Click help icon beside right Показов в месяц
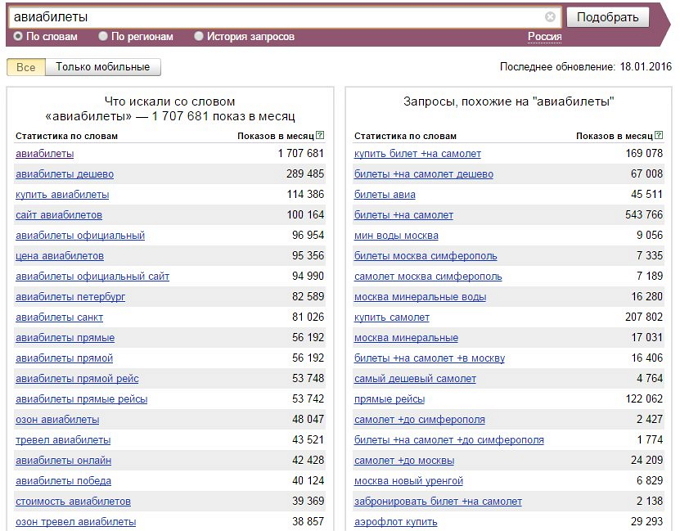The image size is (680, 531). click(x=659, y=135)
